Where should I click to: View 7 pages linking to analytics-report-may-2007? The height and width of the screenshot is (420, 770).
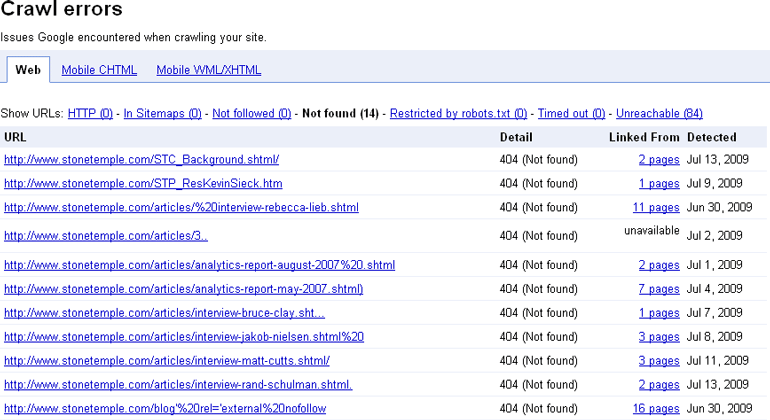tap(659, 289)
